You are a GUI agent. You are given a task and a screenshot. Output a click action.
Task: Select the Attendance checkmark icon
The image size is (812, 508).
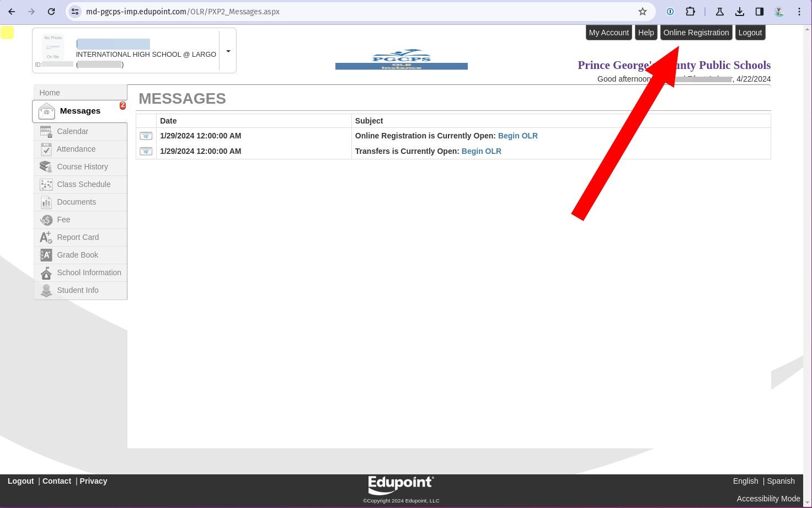pos(46,149)
